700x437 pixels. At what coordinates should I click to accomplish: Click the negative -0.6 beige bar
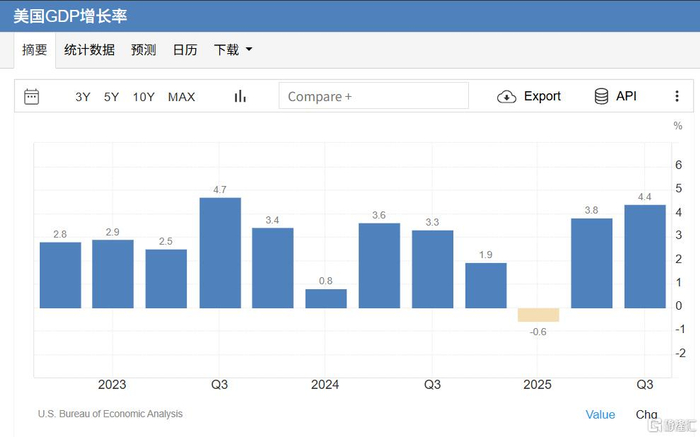[x=538, y=315]
